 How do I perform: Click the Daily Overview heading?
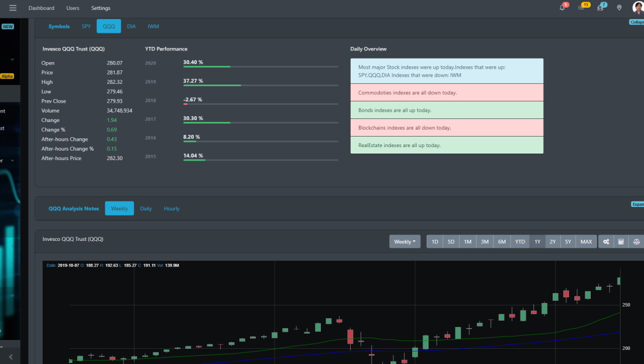pos(368,49)
